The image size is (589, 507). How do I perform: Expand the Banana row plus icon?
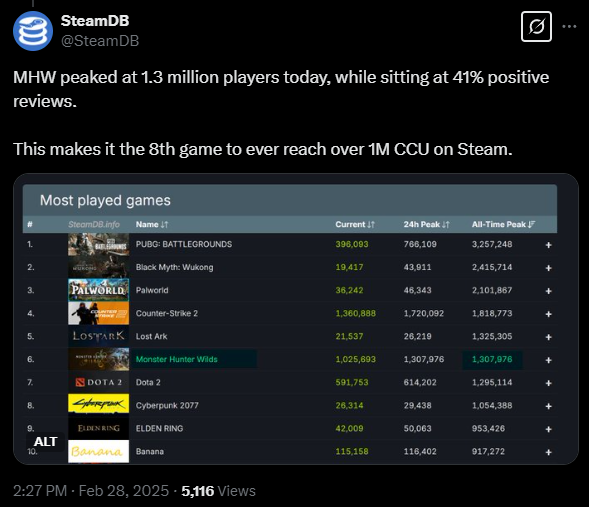(548, 452)
